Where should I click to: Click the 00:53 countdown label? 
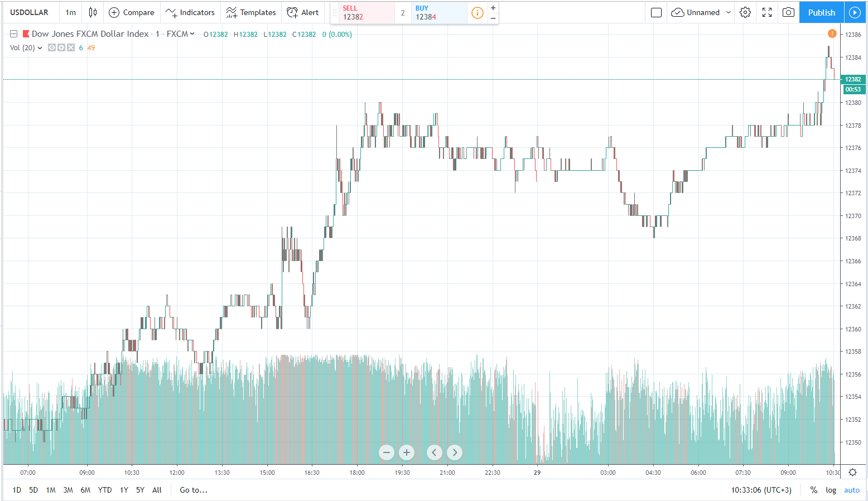click(853, 89)
